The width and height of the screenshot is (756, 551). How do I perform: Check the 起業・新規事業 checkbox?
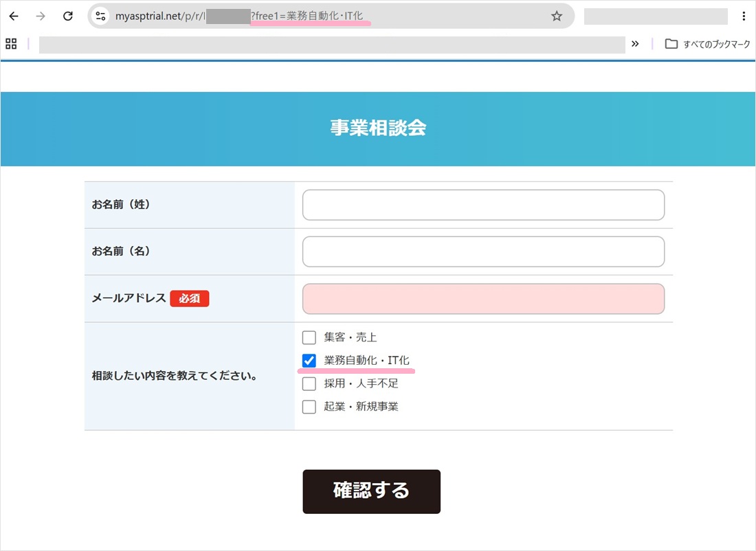309,407
